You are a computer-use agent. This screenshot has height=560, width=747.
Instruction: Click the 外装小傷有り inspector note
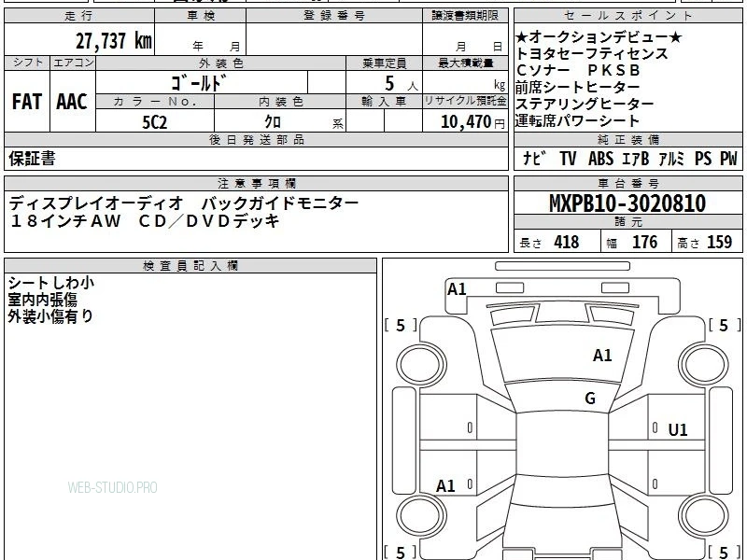[x=50, y=316]
